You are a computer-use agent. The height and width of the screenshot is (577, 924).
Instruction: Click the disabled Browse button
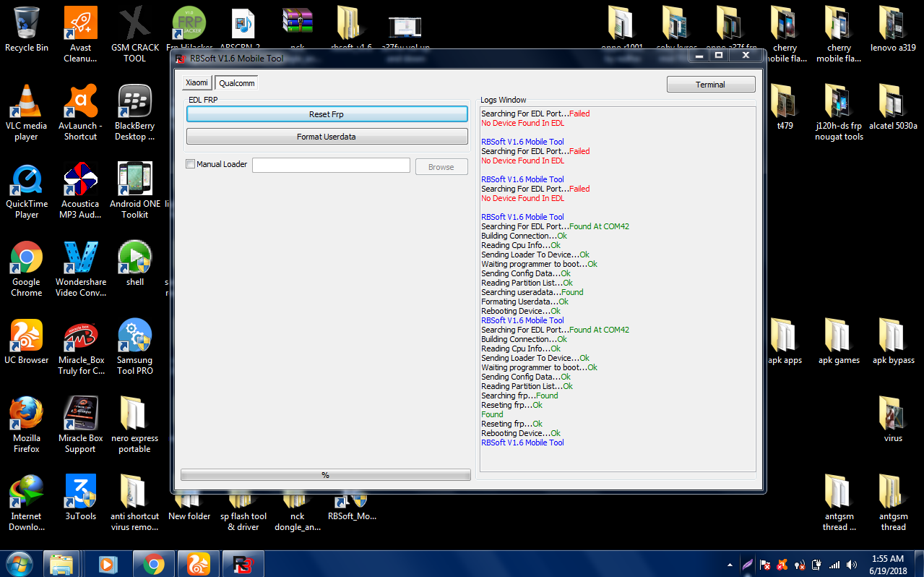(x=441, y=166)
